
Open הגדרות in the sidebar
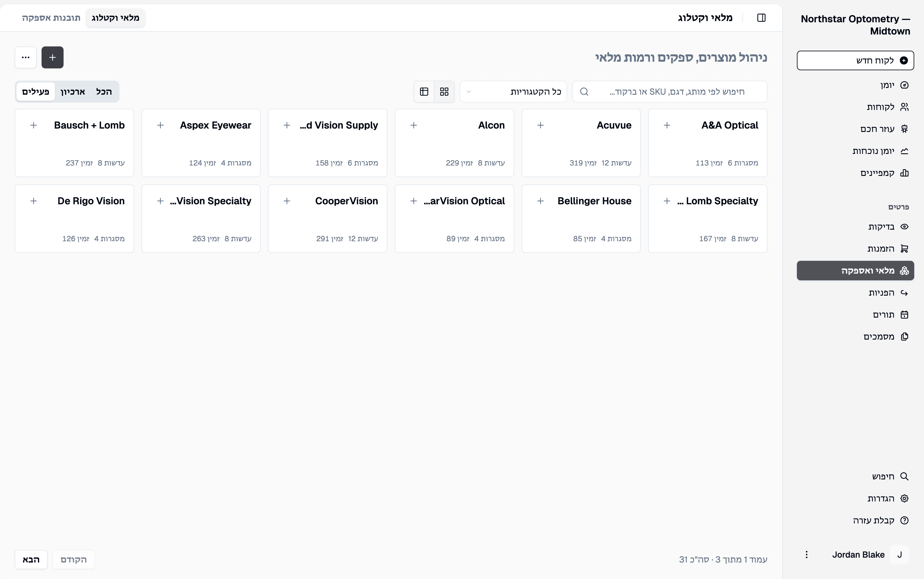click(856, 498)
